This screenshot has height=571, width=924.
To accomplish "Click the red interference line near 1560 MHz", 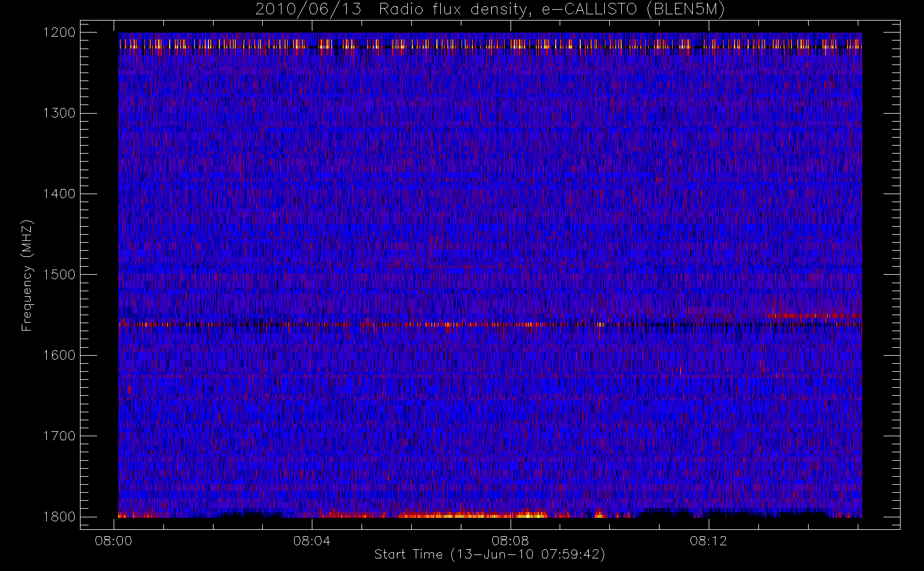I will click(x=490, y=324).
